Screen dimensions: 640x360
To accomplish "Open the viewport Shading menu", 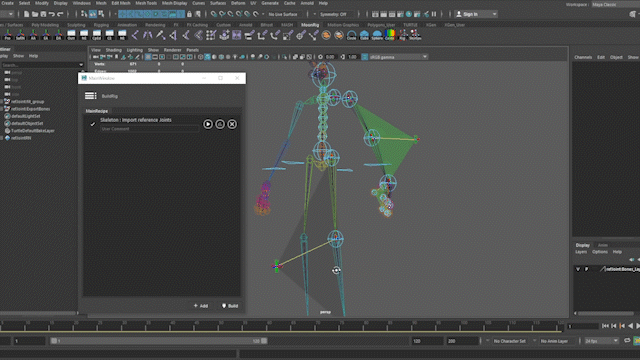I will coord(113,50).
